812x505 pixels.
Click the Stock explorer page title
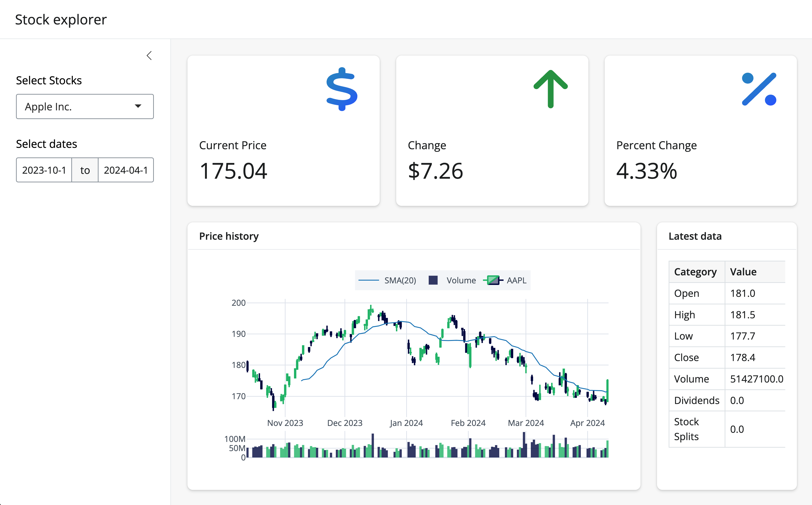pyautogui.click(x=61, y=19)
